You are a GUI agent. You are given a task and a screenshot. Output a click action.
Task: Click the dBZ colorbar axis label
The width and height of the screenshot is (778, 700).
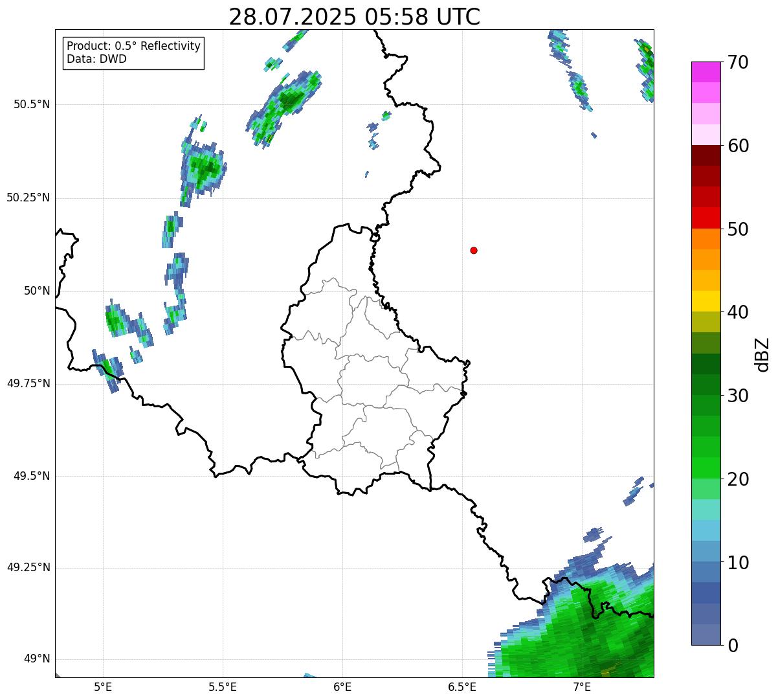click(762, 354)
